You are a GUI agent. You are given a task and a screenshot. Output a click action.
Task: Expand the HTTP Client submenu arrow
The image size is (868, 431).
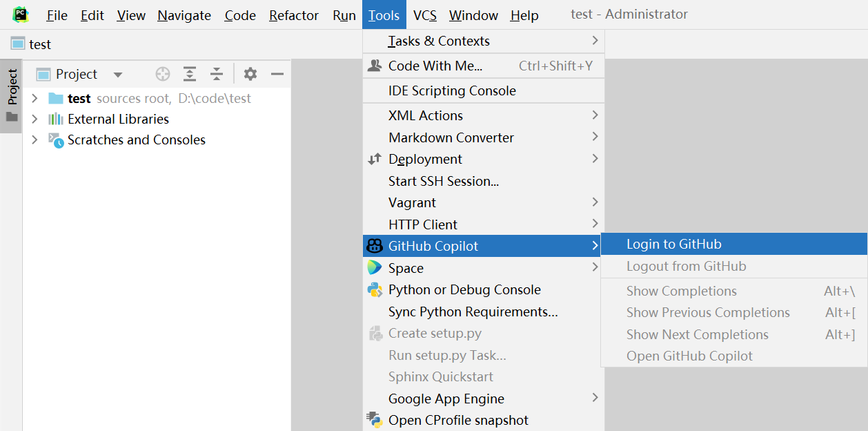tap(595, 224)
